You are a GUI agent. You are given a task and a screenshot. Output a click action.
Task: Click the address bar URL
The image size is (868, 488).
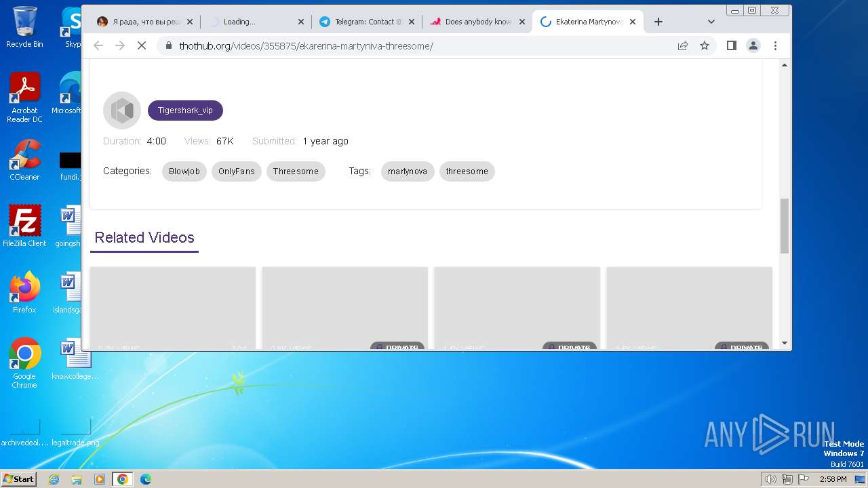click(306, 46)
